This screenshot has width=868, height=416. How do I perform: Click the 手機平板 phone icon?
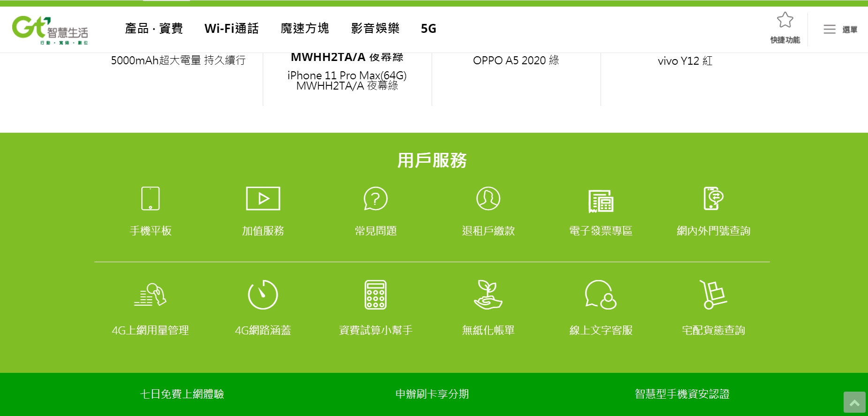click(x=150, y=198)
